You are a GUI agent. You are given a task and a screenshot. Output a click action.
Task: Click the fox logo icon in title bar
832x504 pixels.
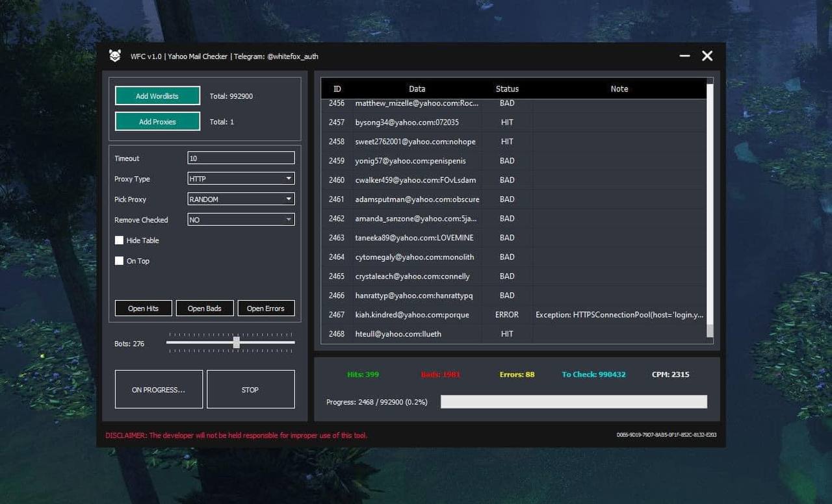pos(115,56)
